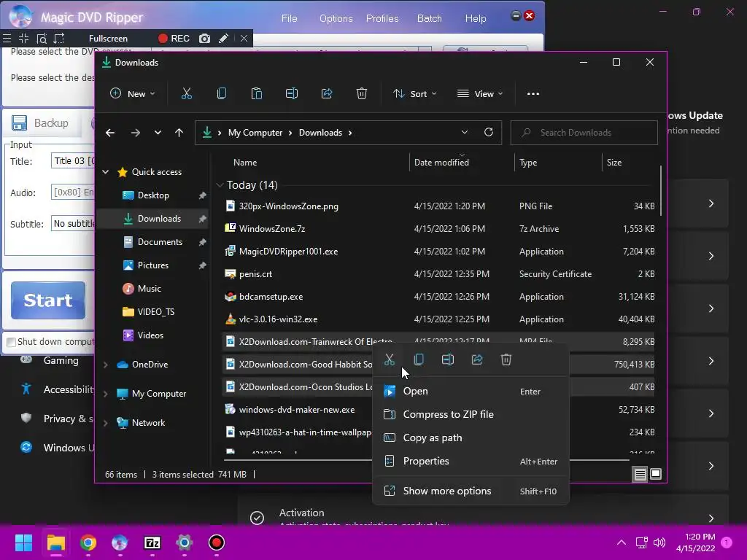Open Help menu in Magic DVD Ripper
Image resolution: width=747 pixels, height=560 pixels.
[x=476, y=18]
